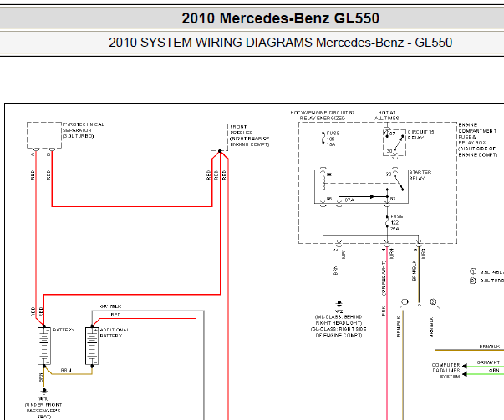Viewport: 504px width, 420px height.
Task: Click the circled 1 legend marker
Action: click(x=473, y=271)
